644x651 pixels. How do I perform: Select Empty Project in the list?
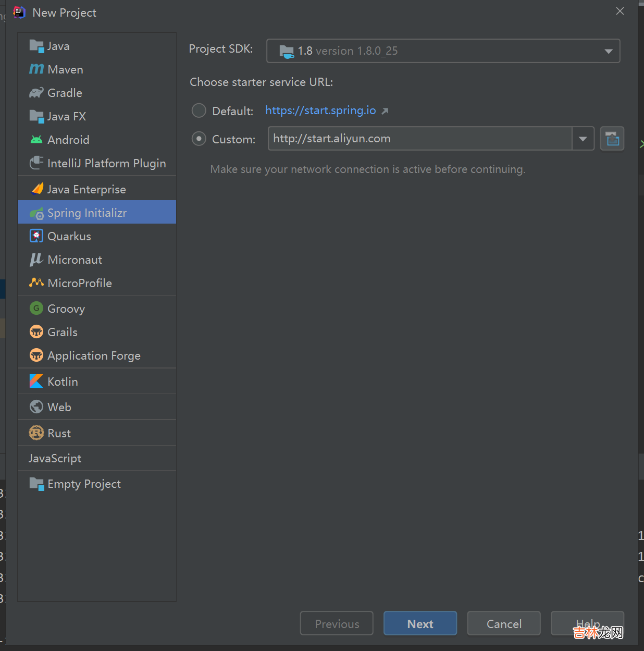click(x=84, y=484)
